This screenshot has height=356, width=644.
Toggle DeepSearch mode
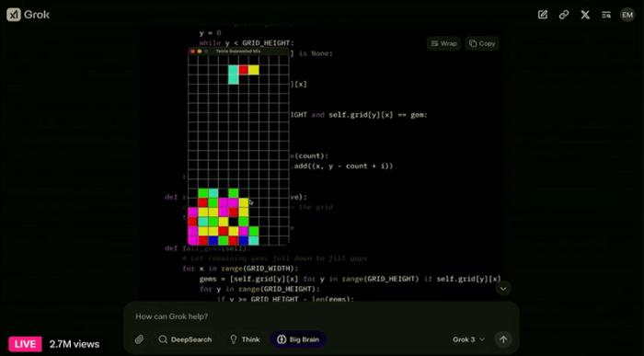(x=185, y=339)
